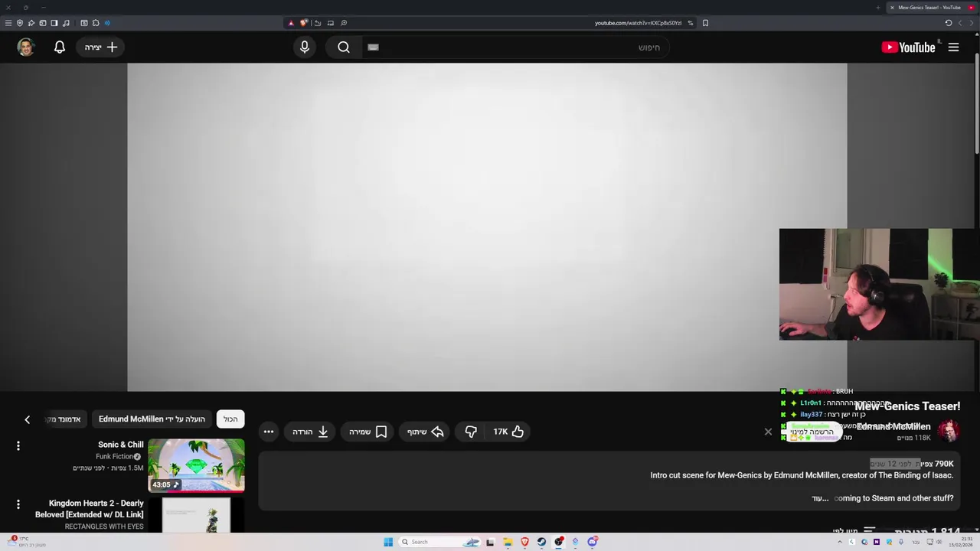This screenshot has width=980, height=551.
Task: Open the YouTube guide hamburger menu
Action: 953,47
